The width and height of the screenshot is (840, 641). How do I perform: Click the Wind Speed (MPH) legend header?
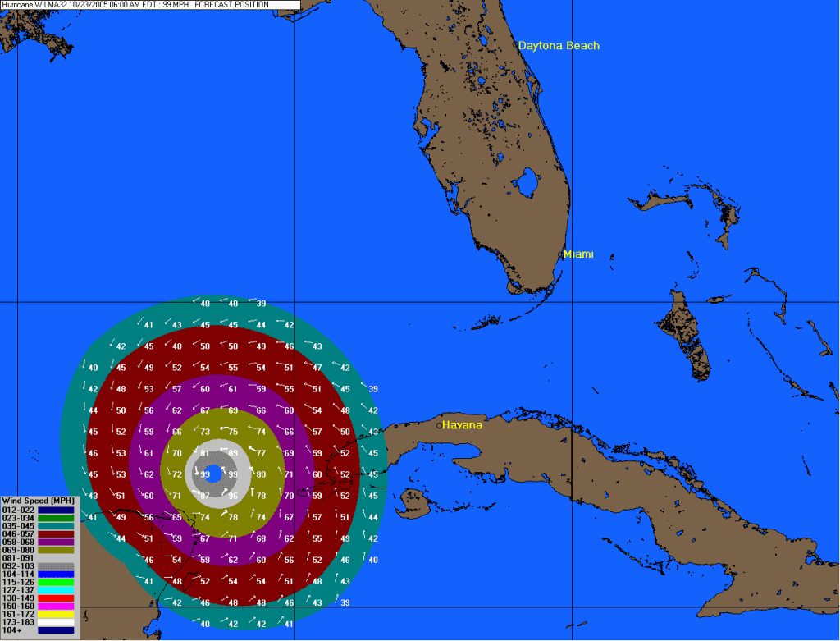coord(39,501)
